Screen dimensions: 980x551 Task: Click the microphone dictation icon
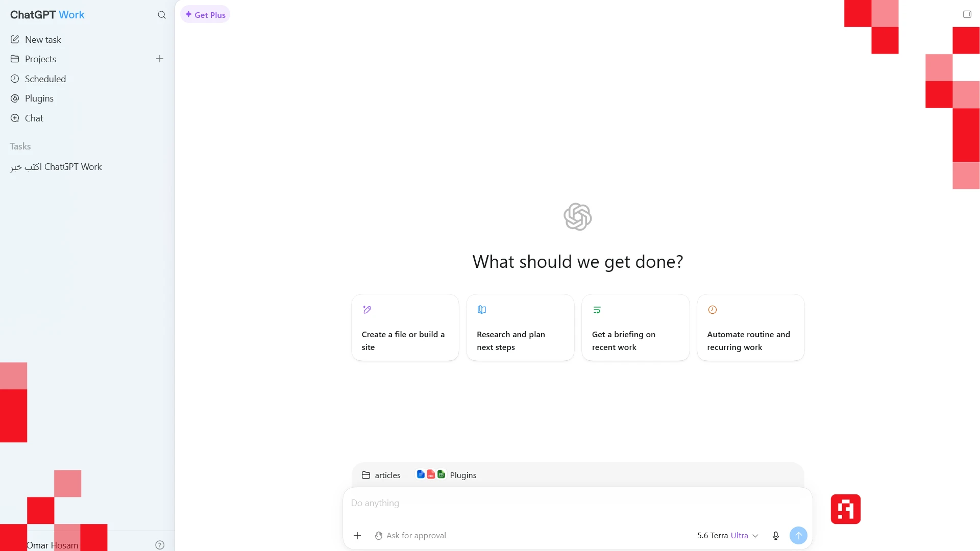[x=775, y=535]
